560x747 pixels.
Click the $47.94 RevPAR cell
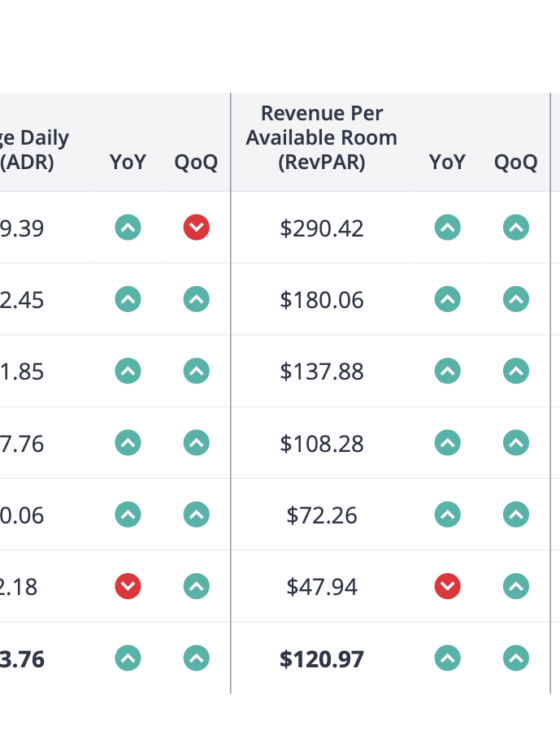click(322, 587)
